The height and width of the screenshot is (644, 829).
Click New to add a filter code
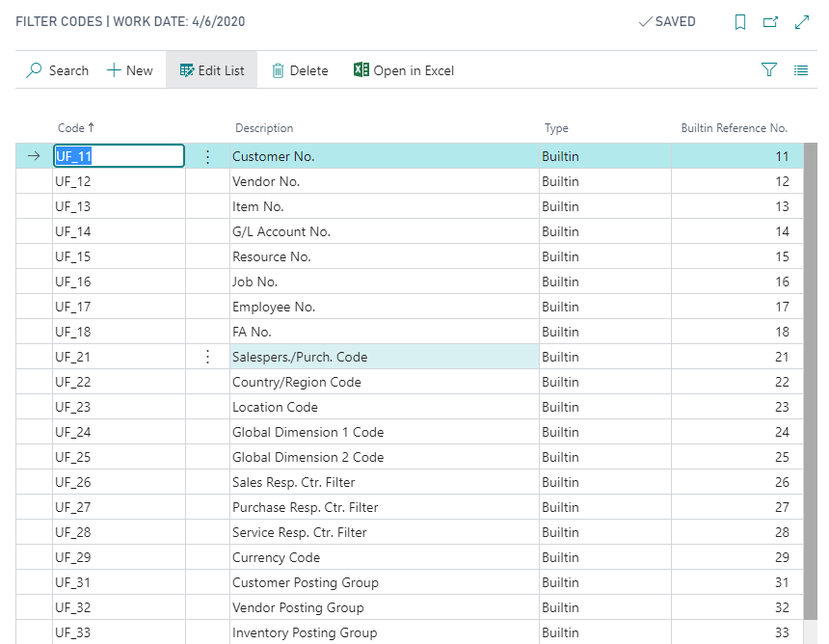pos(129,70)
